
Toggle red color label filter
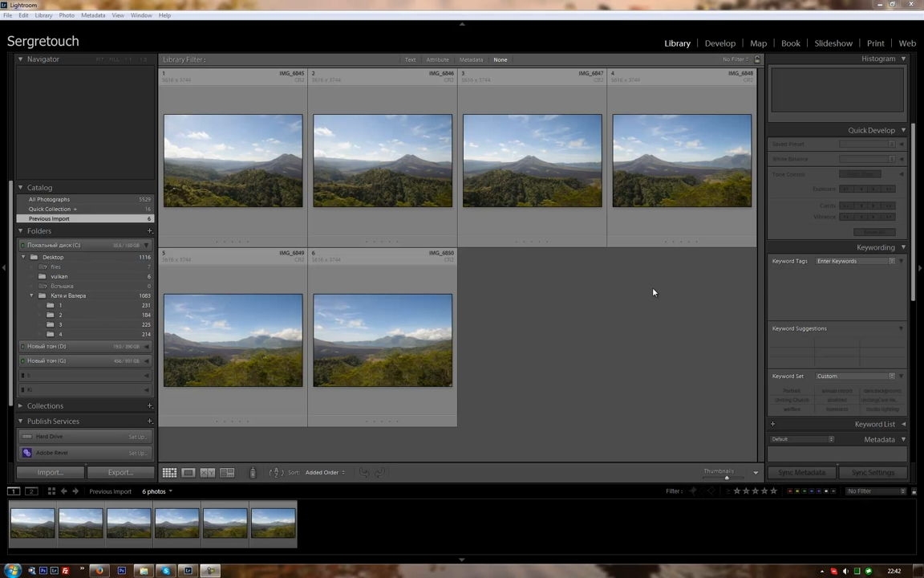pos(790,491)
